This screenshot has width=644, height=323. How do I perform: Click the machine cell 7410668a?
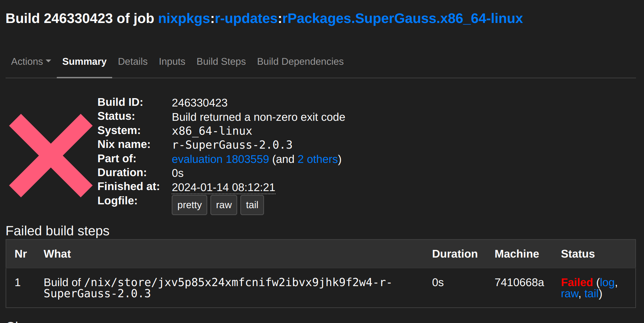pyautogui.click(x=519, y=282)
